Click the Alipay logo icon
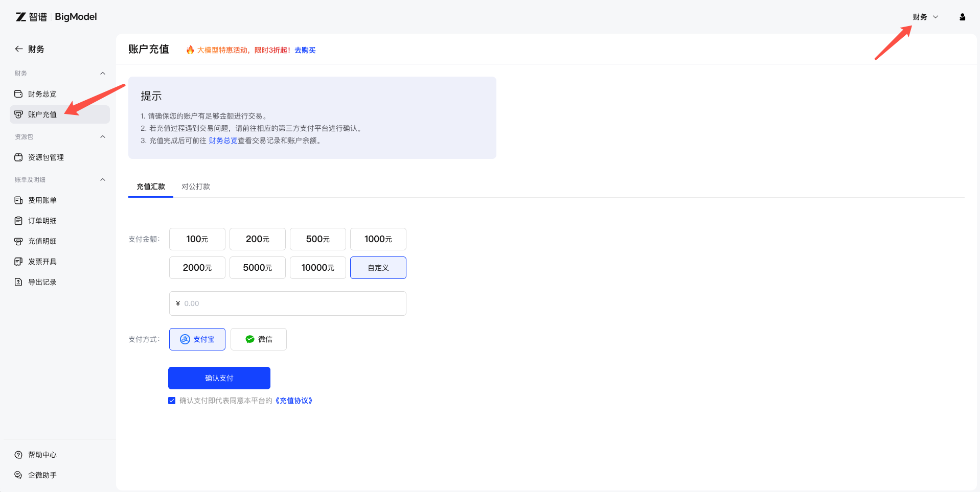This screenshot has height=492, width=980. point(185,339)
